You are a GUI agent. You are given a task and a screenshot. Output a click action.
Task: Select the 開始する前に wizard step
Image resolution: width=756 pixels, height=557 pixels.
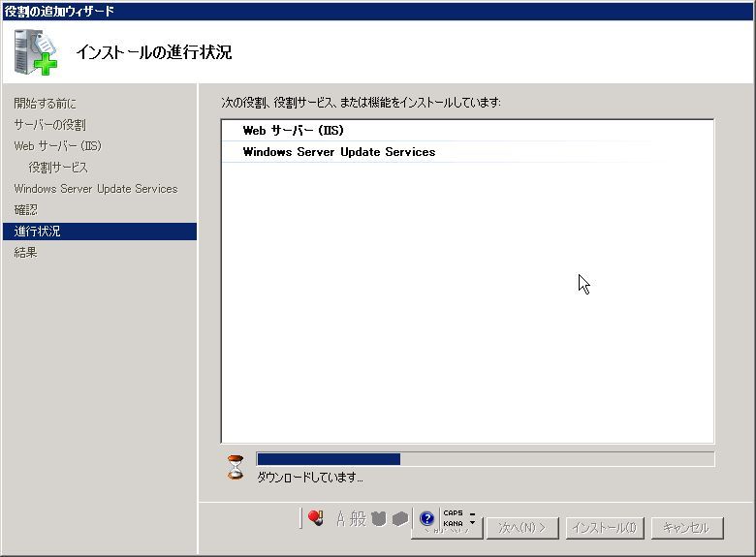(x=46, y=103)
